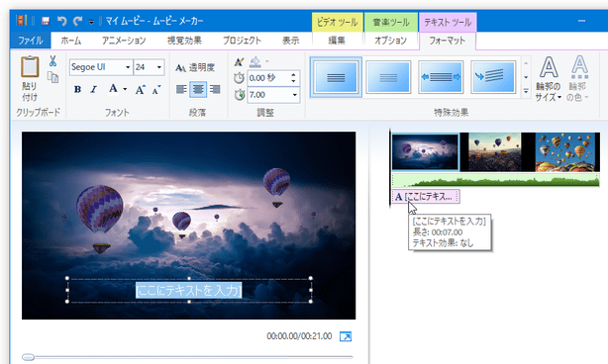Switch to the 表示 tab
Image resolution: width=608 pixels, height=364 pixels.
point(290,41)
